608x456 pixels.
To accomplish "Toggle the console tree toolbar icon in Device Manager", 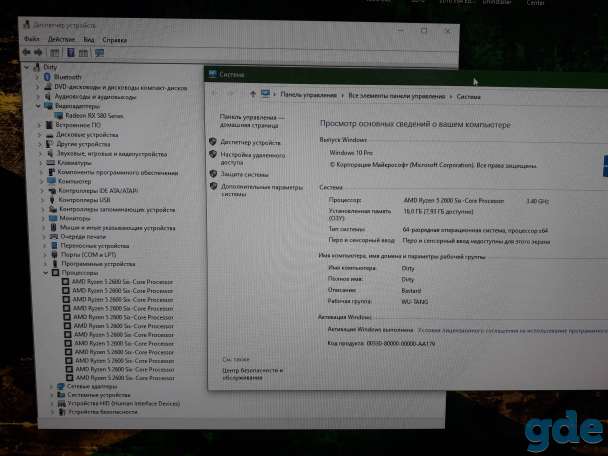I will coord(55,53).
